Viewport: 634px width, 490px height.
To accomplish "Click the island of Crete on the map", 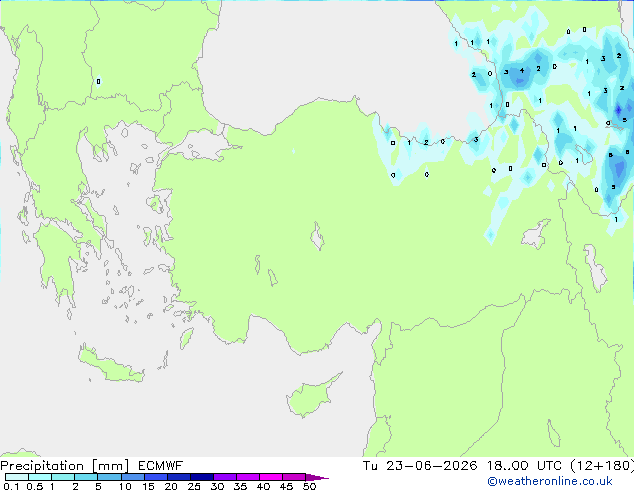I will pos(110,364).
